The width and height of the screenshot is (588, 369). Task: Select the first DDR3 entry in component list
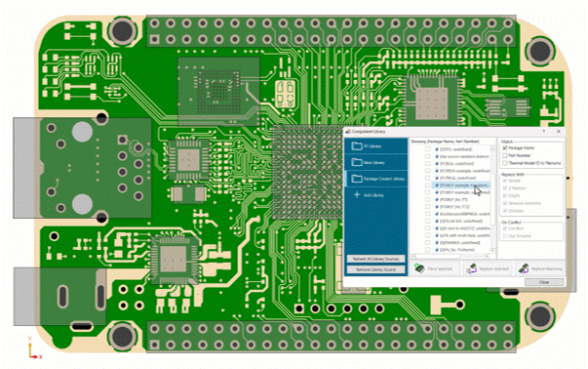456,149
